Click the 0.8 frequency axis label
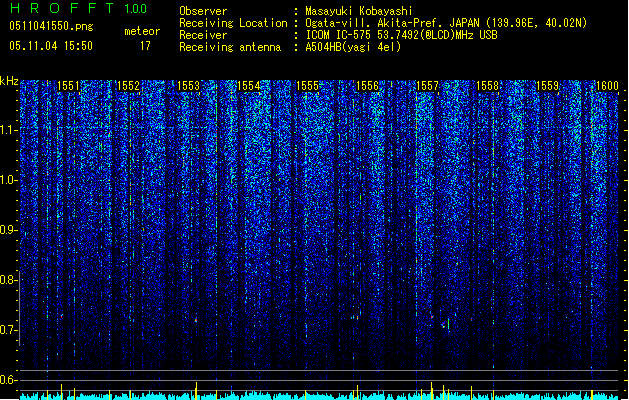629x400 pixels. pos(8,280)
